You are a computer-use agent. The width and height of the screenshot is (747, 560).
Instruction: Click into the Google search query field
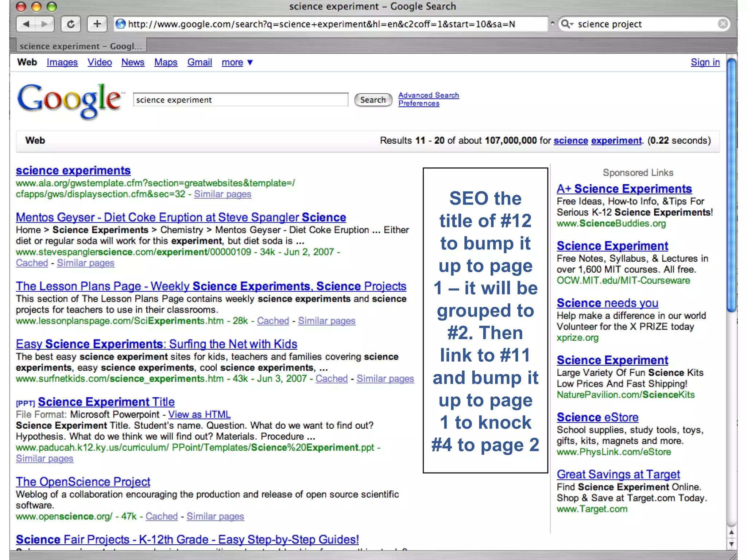click(240, 100)
